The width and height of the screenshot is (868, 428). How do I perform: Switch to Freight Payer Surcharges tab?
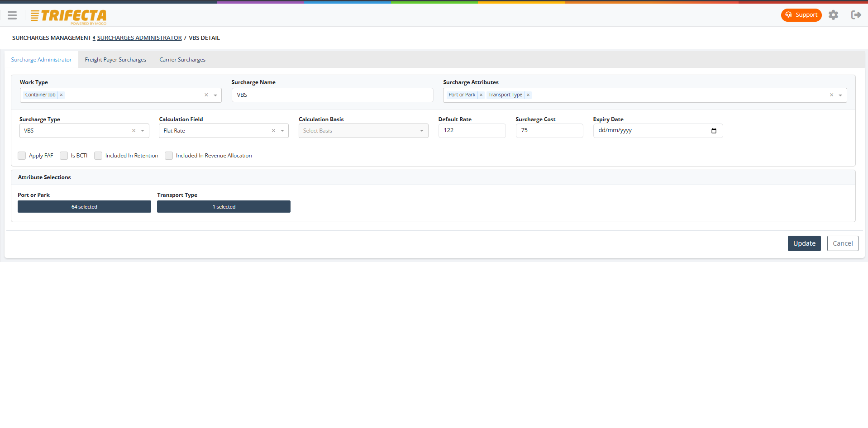pos(115,60)
